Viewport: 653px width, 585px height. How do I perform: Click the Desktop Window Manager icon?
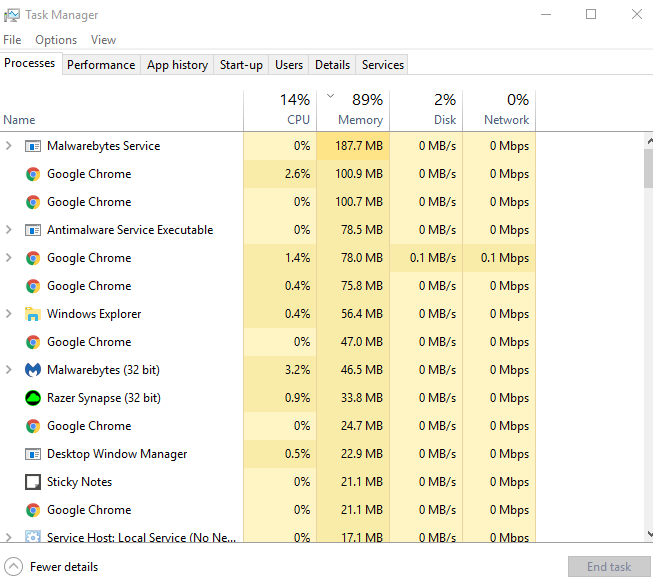(x=33, y=454)
